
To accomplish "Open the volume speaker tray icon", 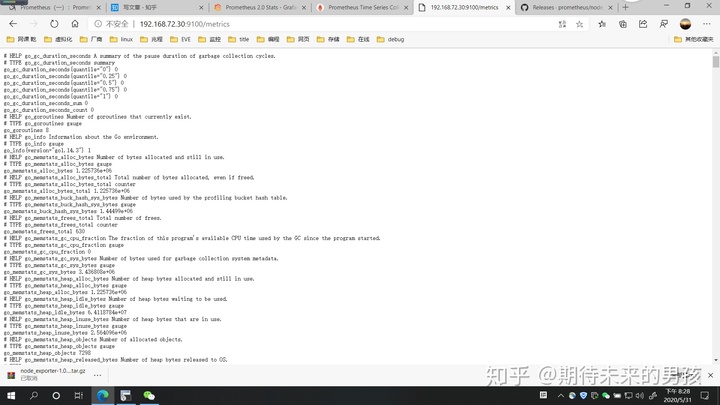I will pyautogui.click(x=640, y=395).
